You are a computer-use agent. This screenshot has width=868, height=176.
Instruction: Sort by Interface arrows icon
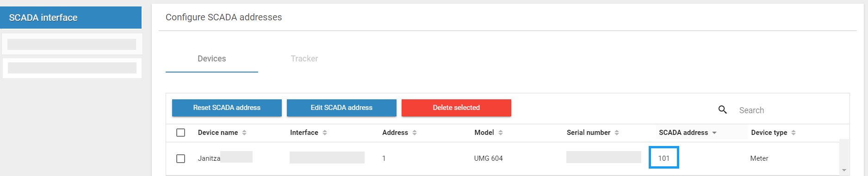click(x=325, y=133)
